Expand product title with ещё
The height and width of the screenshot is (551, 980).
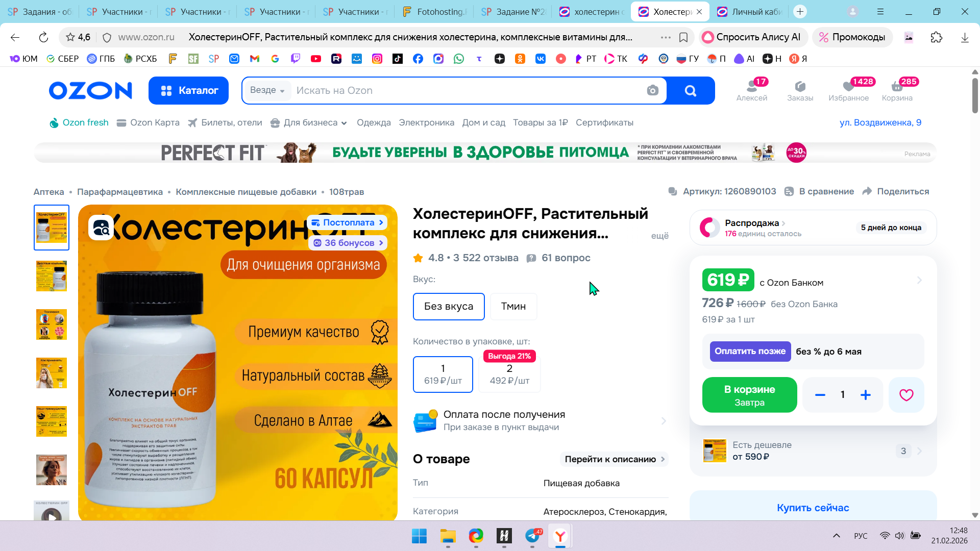click(659, 236)
